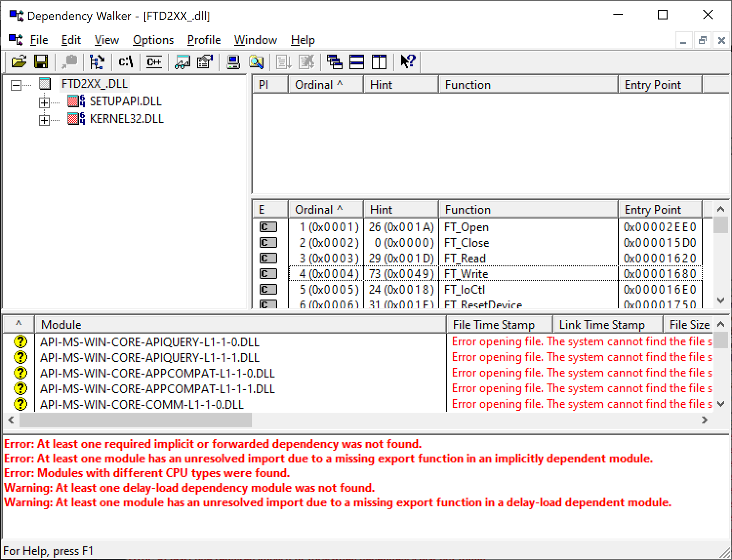
Task: Tile windows vertically icon
Action: pyautogui.click(x=379, y=62)
